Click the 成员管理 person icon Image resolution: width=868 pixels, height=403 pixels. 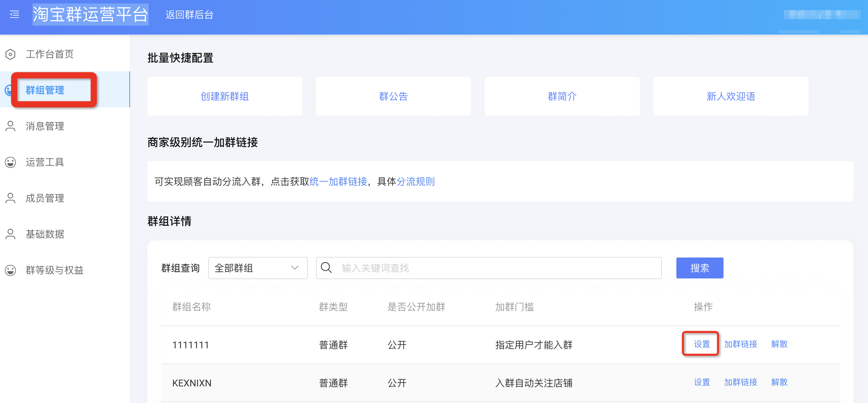point(10,198)
